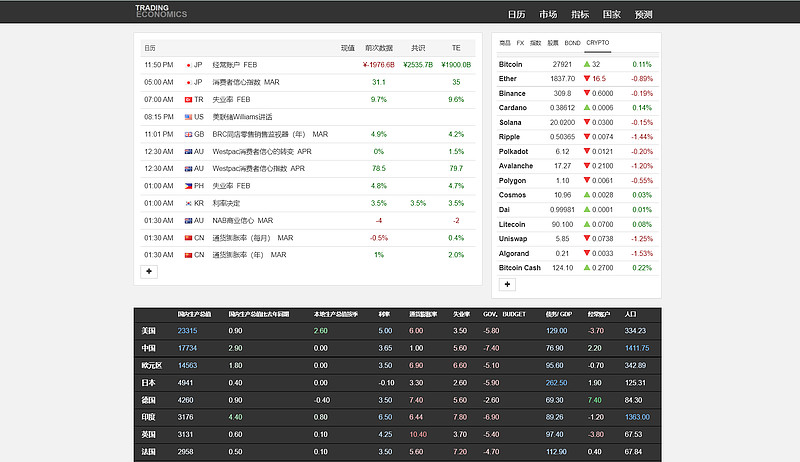Select the CRYPTO markets tab
Viewport: 800px width, 462px height.
pyautogui.click(x=597, y=43)
